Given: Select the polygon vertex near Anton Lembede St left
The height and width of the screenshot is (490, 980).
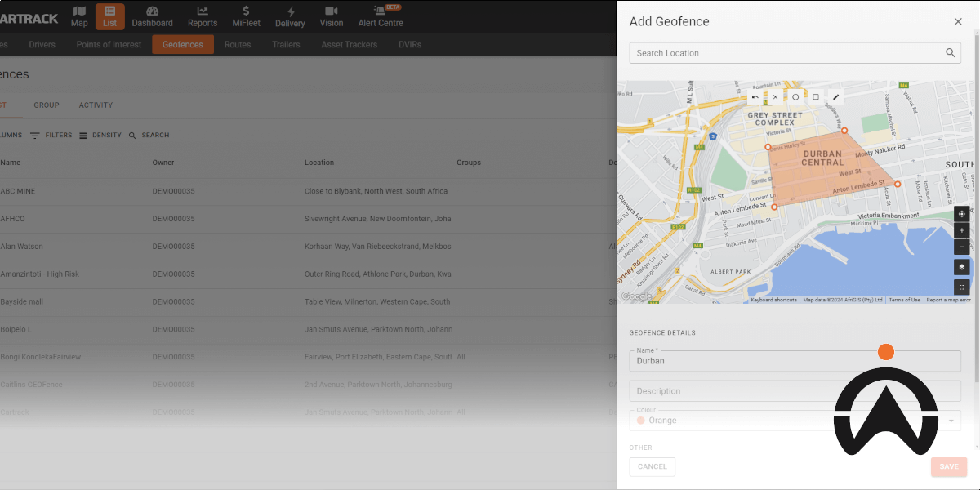Looking at the screenshot, I should coord(774,207).
